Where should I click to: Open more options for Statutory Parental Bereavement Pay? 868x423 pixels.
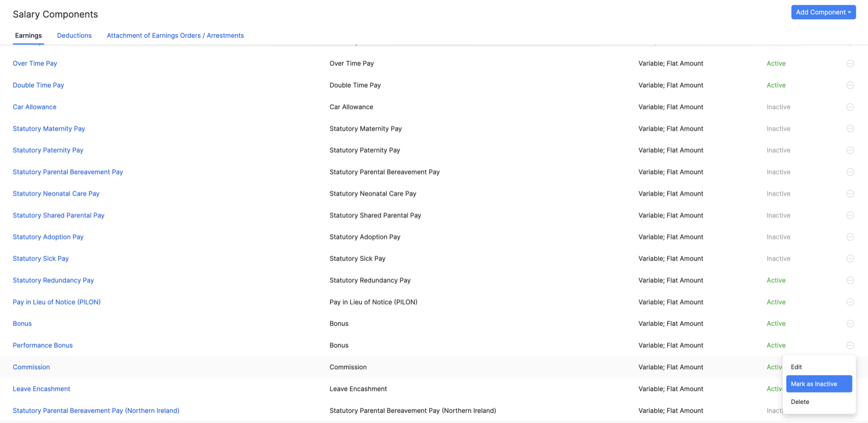click(x=850, y=172)
